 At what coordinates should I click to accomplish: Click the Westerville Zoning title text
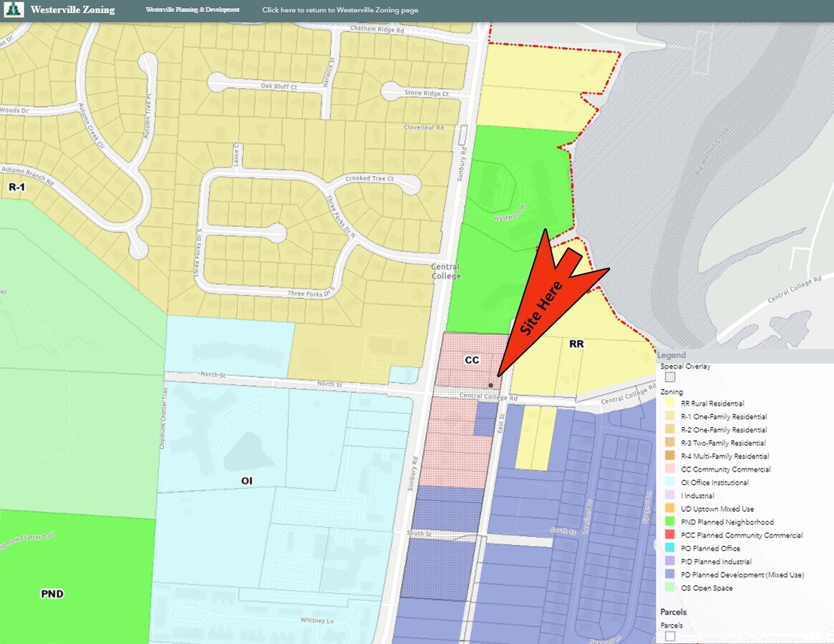coord(72,10)
